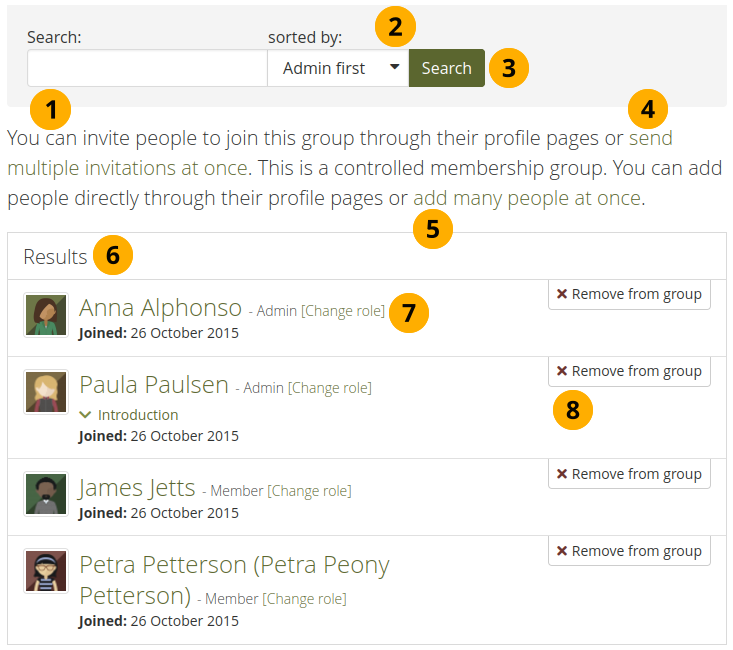Change role for Paula Paulsen
Viewport: 733px width, 650px height.
(x=329, y=388)
